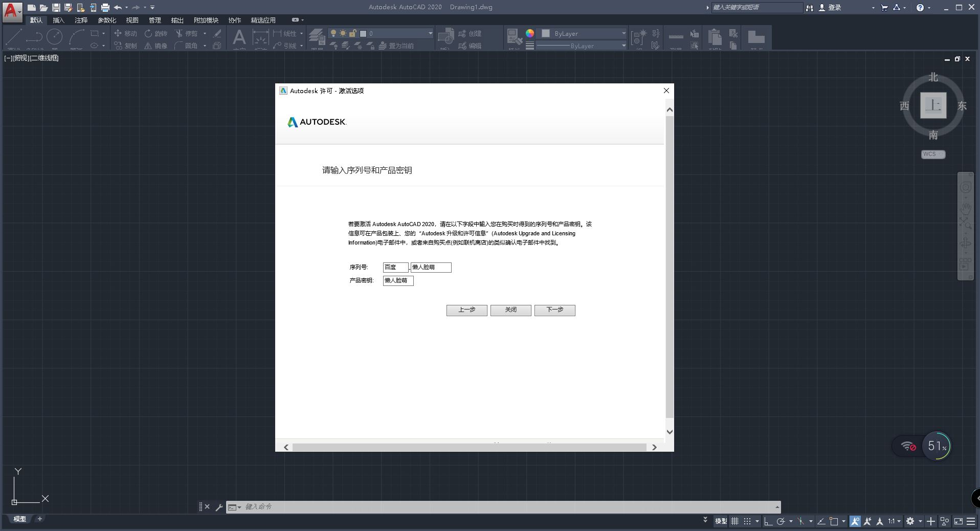Toggle clean screen icon in status bar
This screenshot has height=531, width=980.
click(x=959, y=521)
